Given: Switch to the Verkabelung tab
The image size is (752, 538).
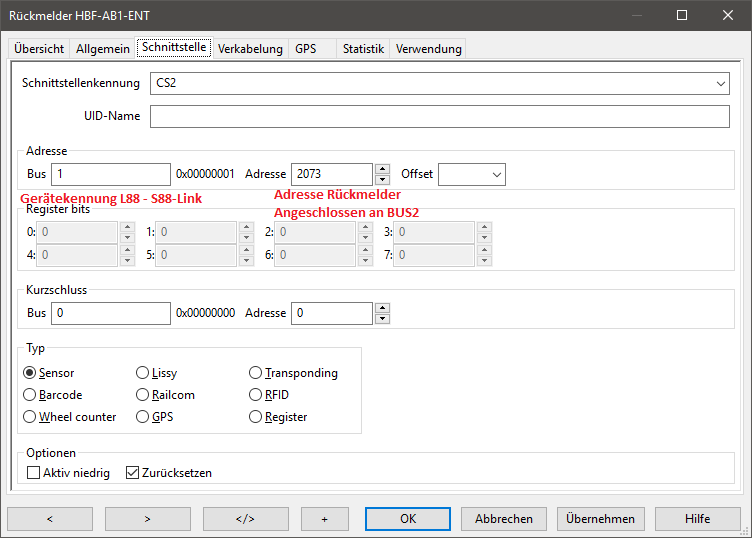Looking at the screenshot, I should click(250, 49).
